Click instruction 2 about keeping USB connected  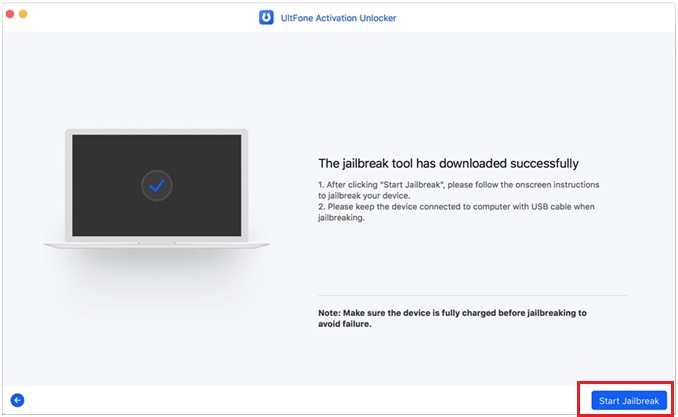click(456, 212)
